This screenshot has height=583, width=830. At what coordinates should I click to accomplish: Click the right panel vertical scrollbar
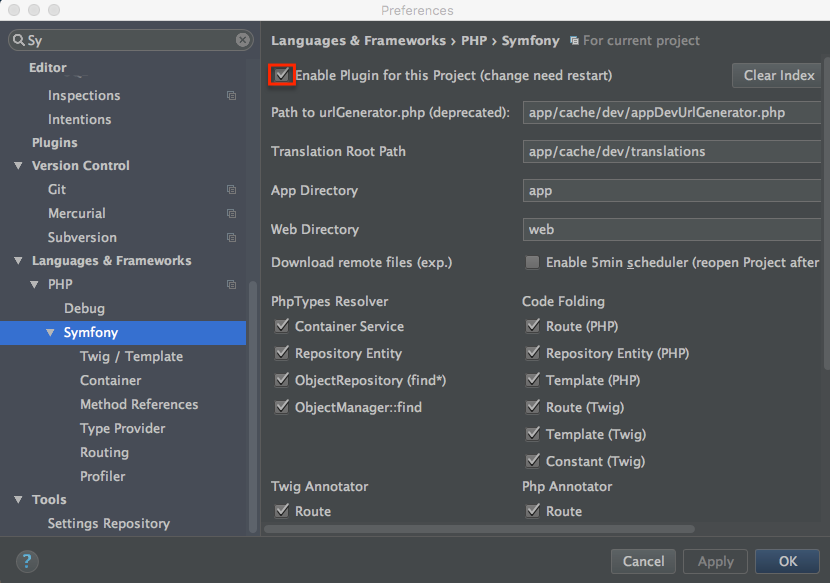(827, 213)
